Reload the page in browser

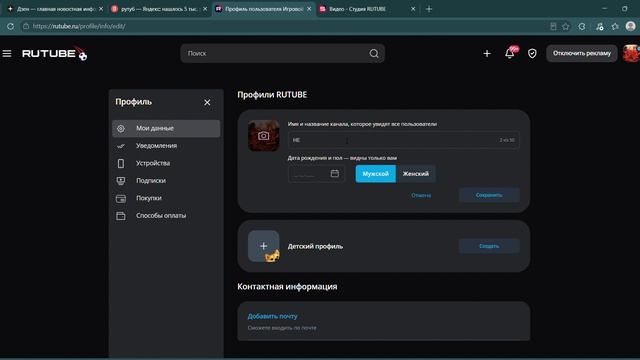[10, 26]
